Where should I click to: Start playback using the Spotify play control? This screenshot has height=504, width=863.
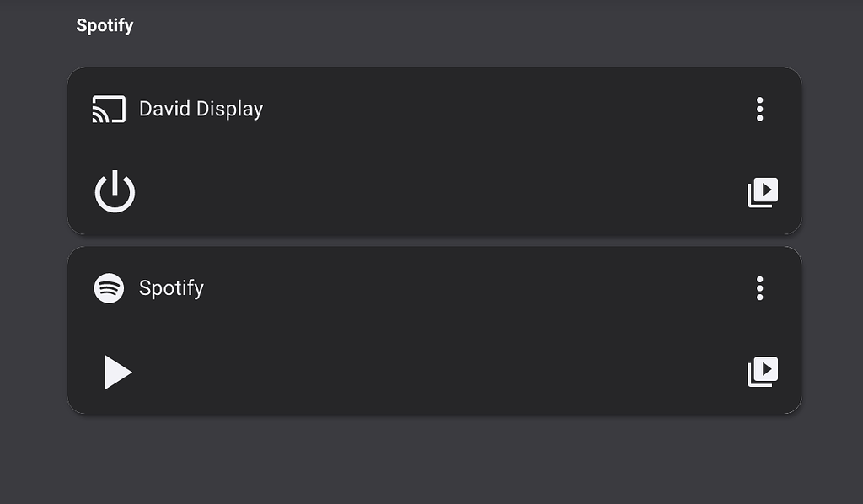(x=118, y=372)
